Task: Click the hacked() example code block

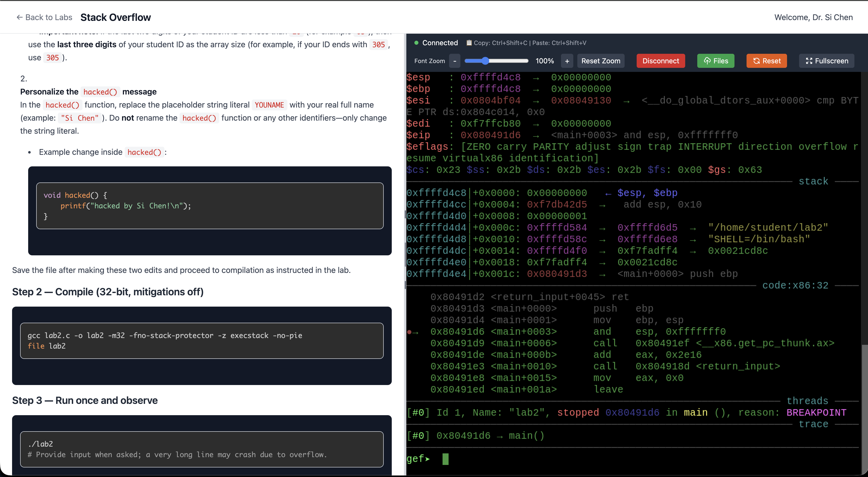Action: point(210,206)
